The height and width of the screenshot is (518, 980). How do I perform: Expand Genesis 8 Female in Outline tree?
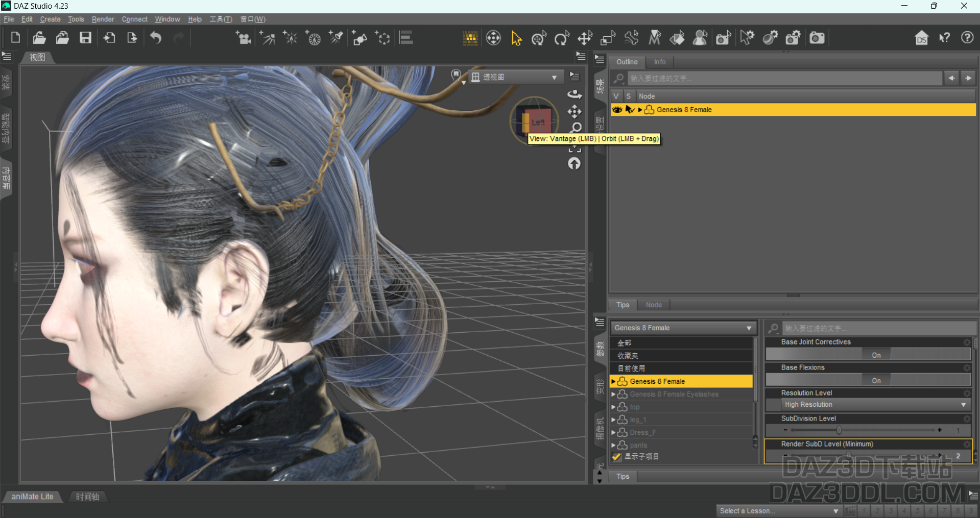tap(640, 110)
